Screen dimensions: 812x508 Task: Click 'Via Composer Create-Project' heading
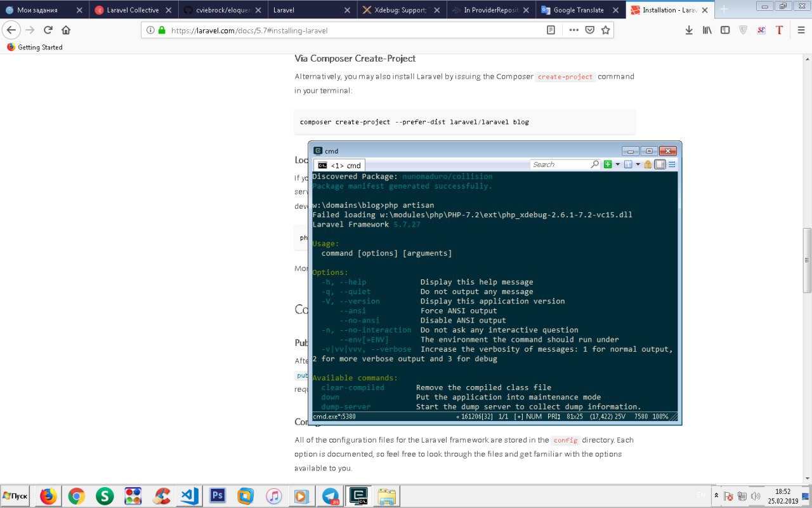[x=355, y=58]
